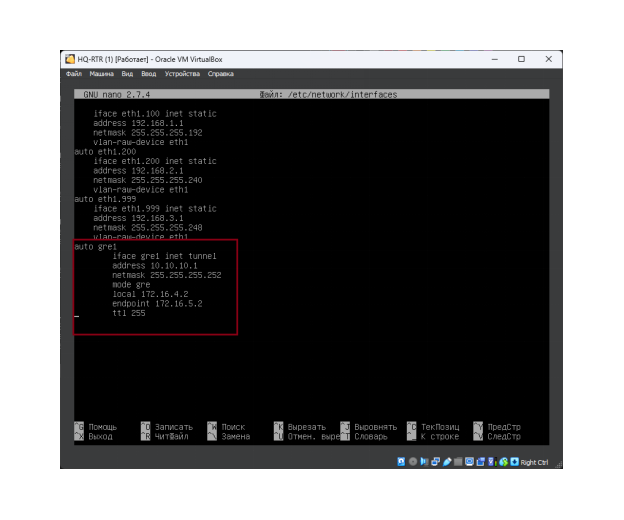Click the line 'iface gre1 inet tunnel'
Screen dimensions: 624x520
[164, 256]
